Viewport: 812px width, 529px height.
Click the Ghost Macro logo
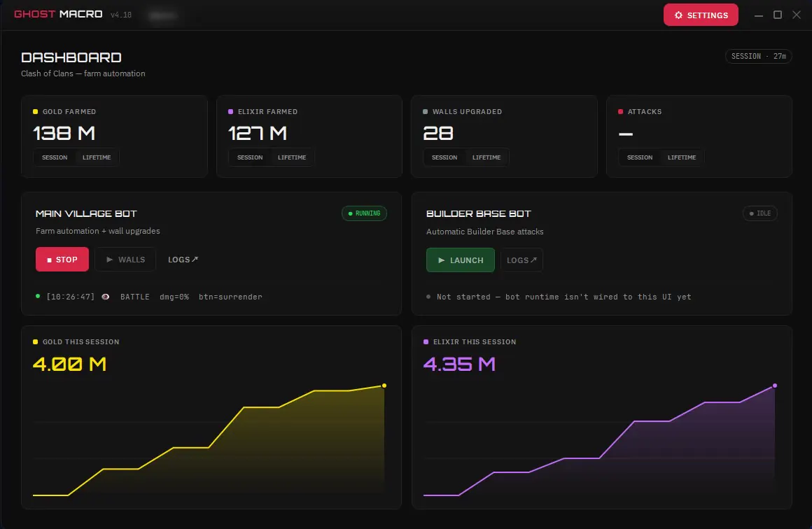click(x=58, y=14)
